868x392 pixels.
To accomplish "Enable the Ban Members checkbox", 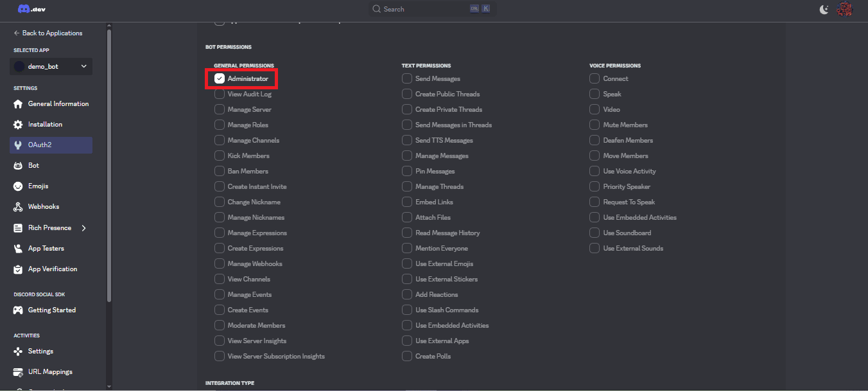I will coord(220,171).
